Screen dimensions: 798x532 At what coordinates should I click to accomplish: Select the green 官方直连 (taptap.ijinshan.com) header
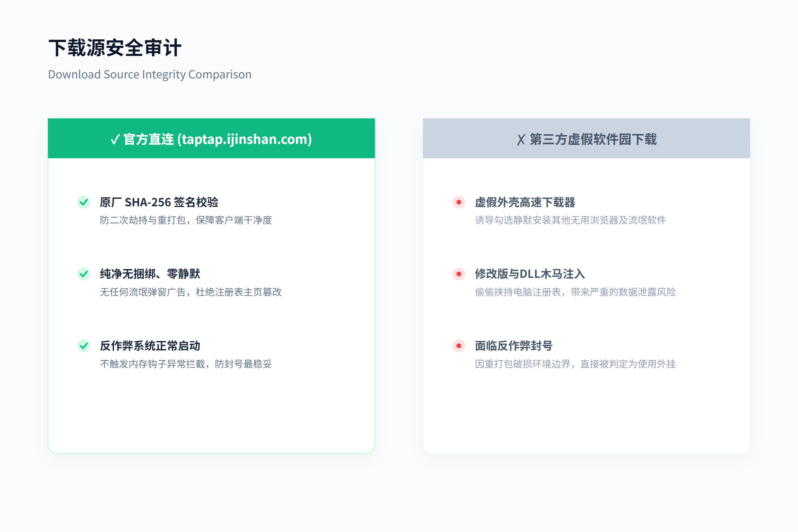(211, 138)
